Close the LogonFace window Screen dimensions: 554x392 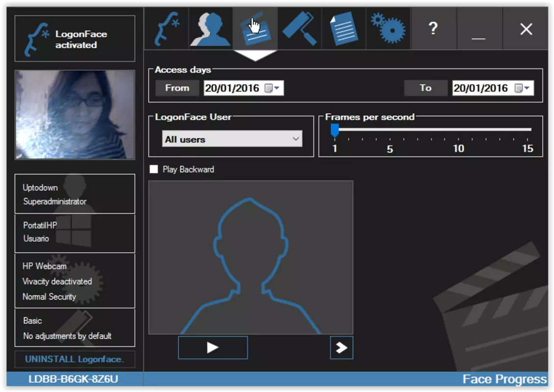point(526,28)
